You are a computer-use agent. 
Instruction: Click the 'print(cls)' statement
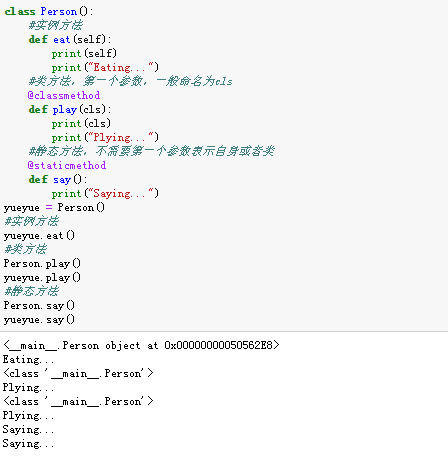(x=81, y=123)
